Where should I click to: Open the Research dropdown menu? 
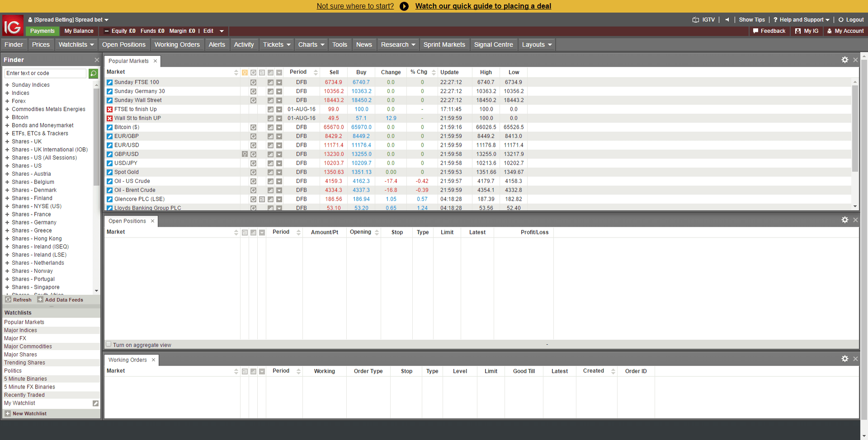pyautogui.click(x=398, y=45)
